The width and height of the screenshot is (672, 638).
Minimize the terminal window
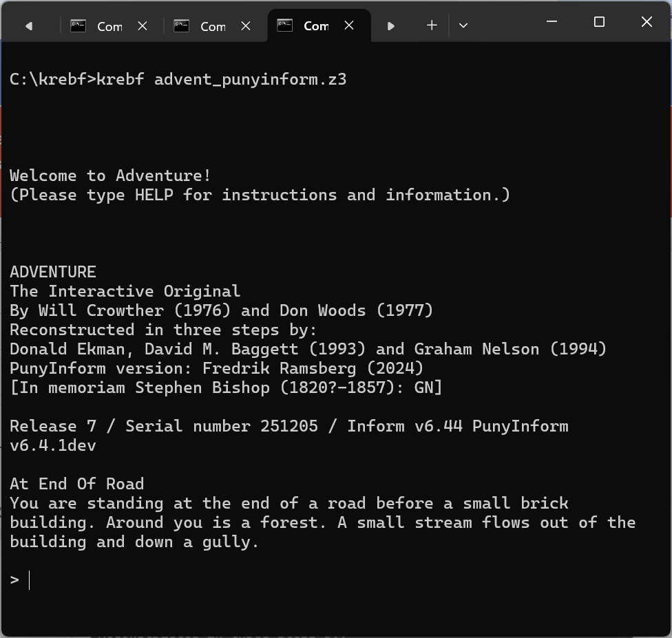(552, 22)
